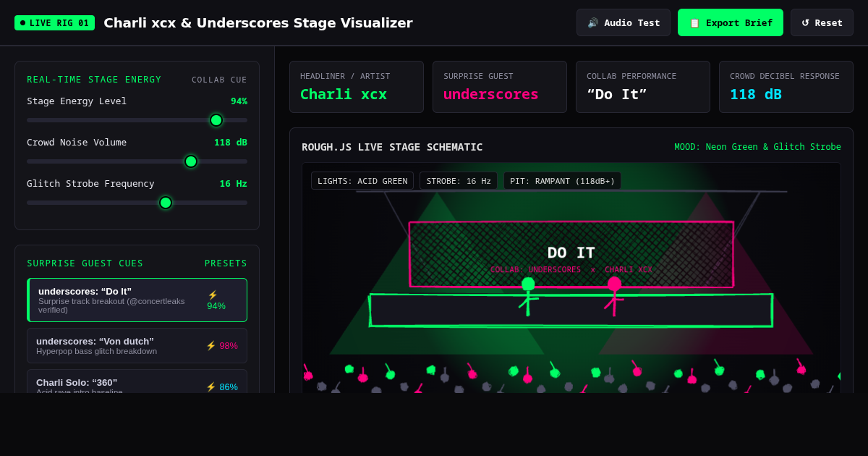This screenshot has width=868, height=456.
Task: Click the 118 dB Crowd Noise value
Action: pyautogui.click(x=231, y=142)
